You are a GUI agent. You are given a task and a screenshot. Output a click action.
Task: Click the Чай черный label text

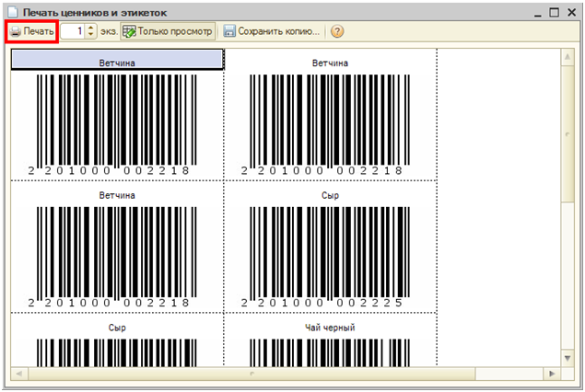coord(330,328)
